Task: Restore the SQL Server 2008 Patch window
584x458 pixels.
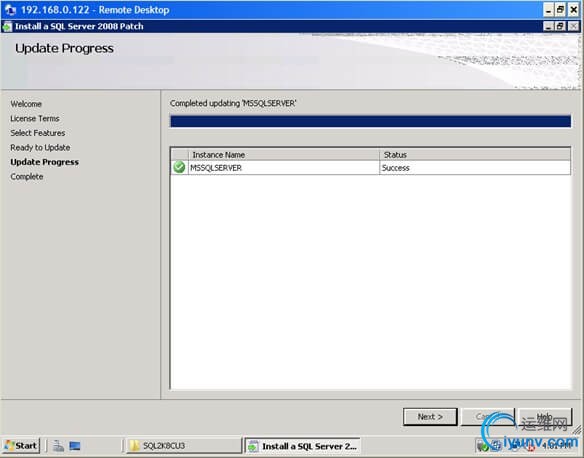Action: 560,26
